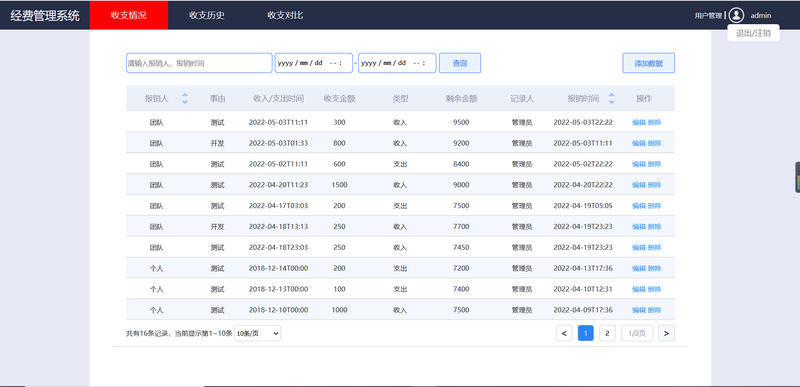This screenshot has width=800, height=387.
Task: Delete the row dated 2018-12-14T00:00
Action: point(655,268)
